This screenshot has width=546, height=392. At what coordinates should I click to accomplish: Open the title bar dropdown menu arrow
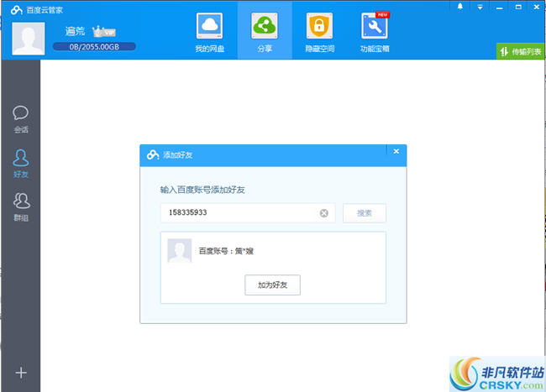tap(480, 7)
